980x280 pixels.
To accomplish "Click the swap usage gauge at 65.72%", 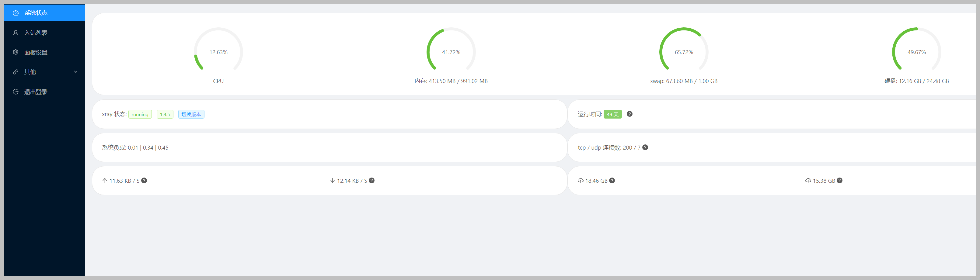I will click(x=684, y=49).
